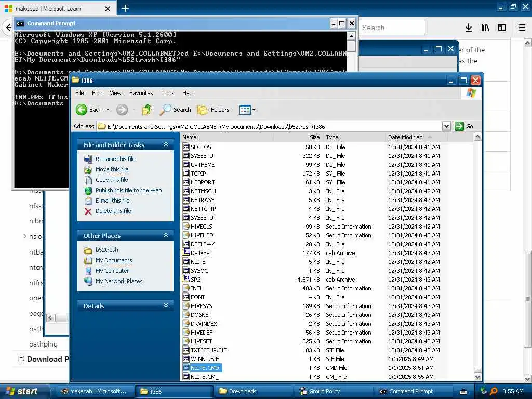
Task: Open the Tools menu in I386 window
Action: [168, 93]
